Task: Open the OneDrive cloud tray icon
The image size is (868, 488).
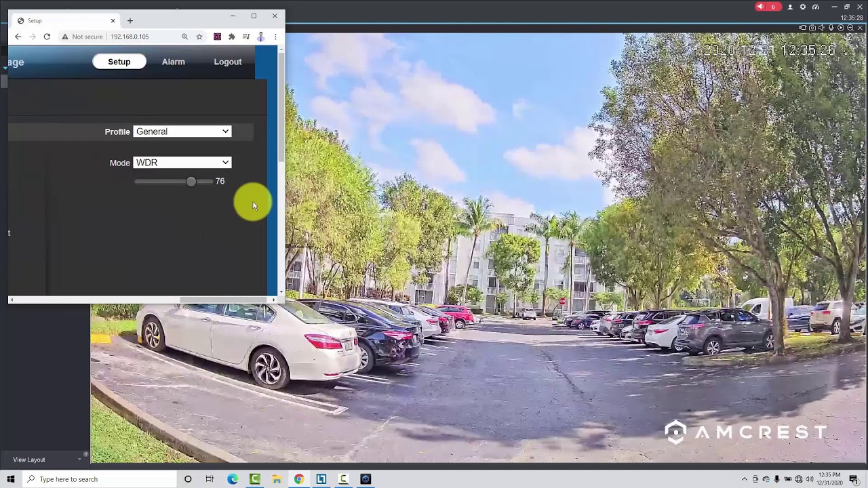Action: (x=766, y=479)
